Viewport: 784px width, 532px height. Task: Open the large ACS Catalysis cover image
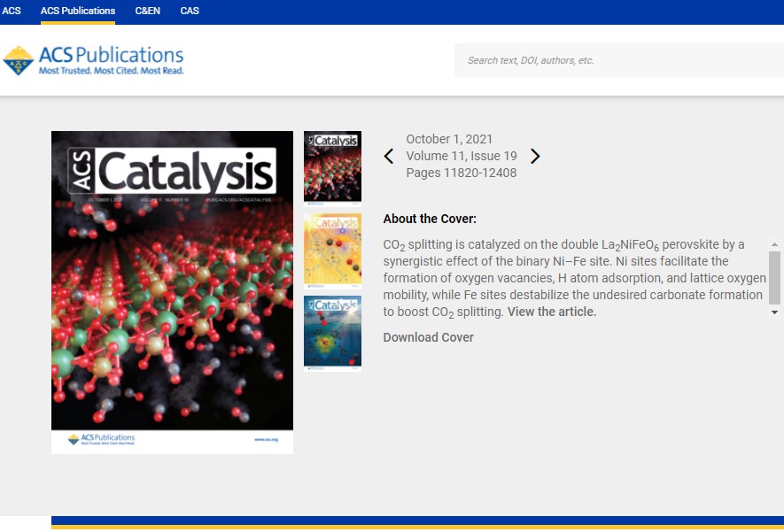(172, 292)
